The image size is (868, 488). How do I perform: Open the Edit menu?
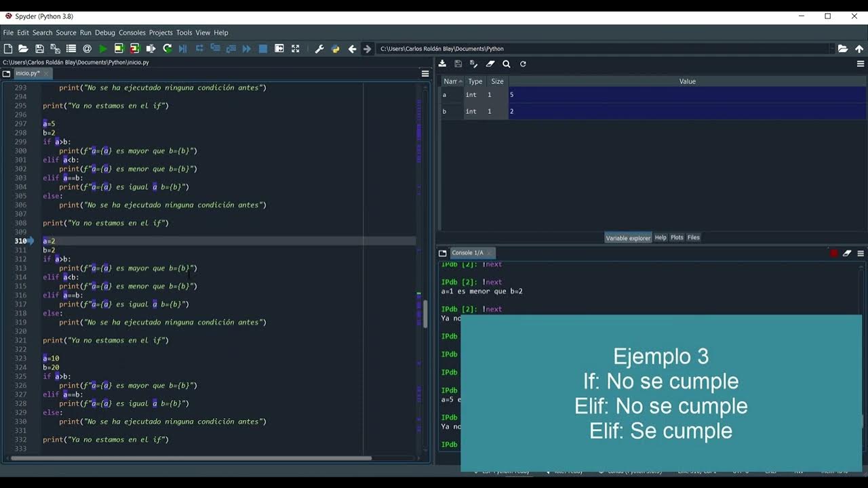(23, 33)
